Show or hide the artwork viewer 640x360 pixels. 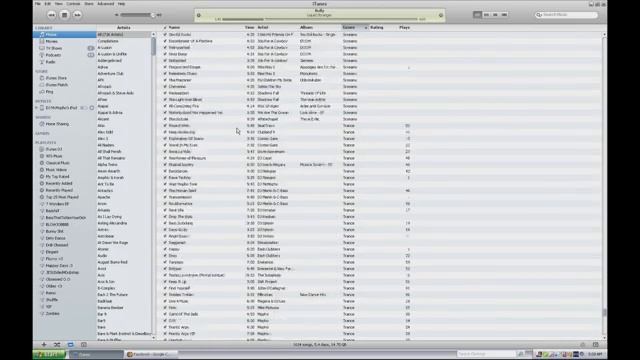[x=84, y=344]
